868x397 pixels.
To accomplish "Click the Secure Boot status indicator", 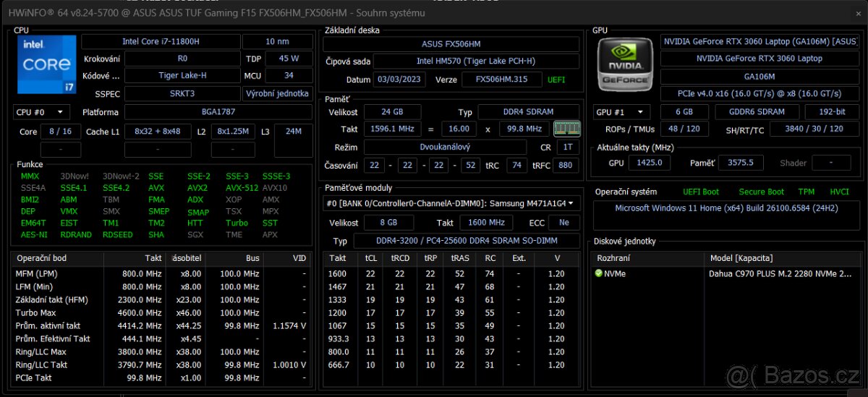I will point(761,192).
